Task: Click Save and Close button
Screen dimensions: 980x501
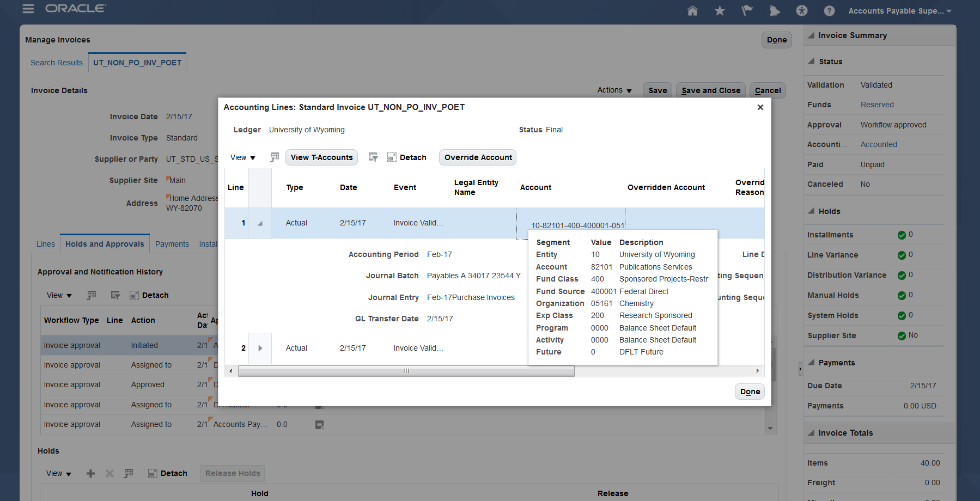Action: [711, 90]
